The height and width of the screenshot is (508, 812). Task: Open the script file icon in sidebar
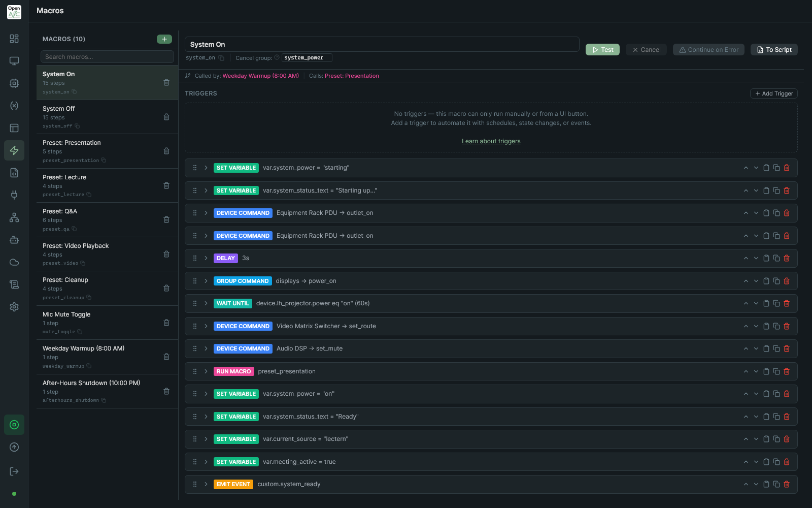click(14, 173)
